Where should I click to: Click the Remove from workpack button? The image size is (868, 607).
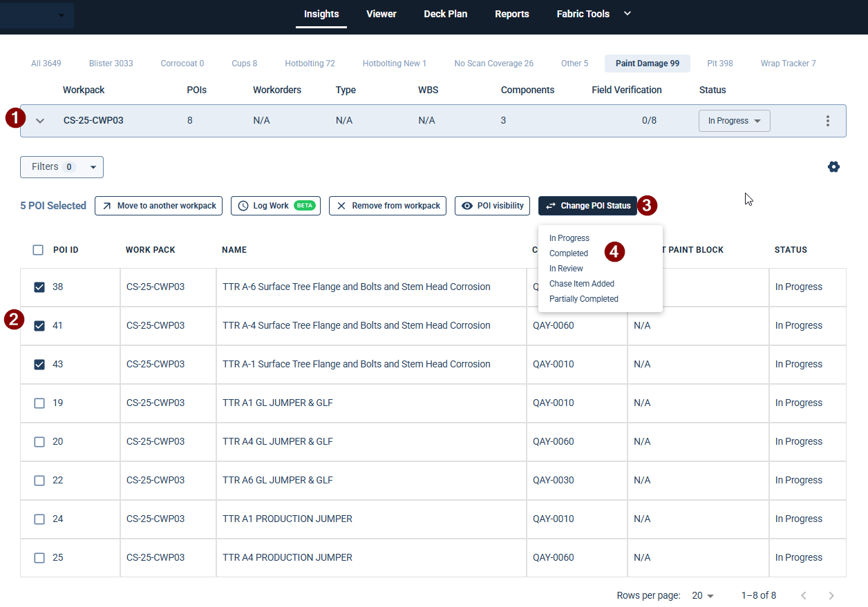(x=388, y=206)
